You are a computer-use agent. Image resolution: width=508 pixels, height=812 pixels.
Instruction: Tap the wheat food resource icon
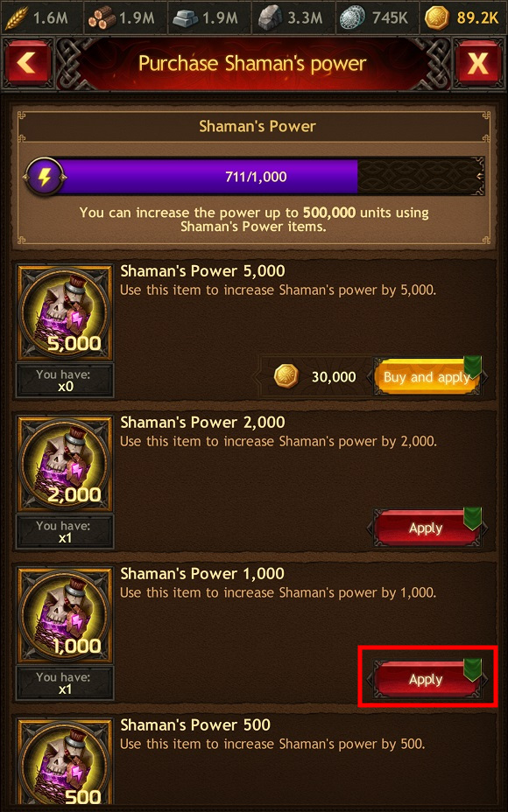coord(17,18)
